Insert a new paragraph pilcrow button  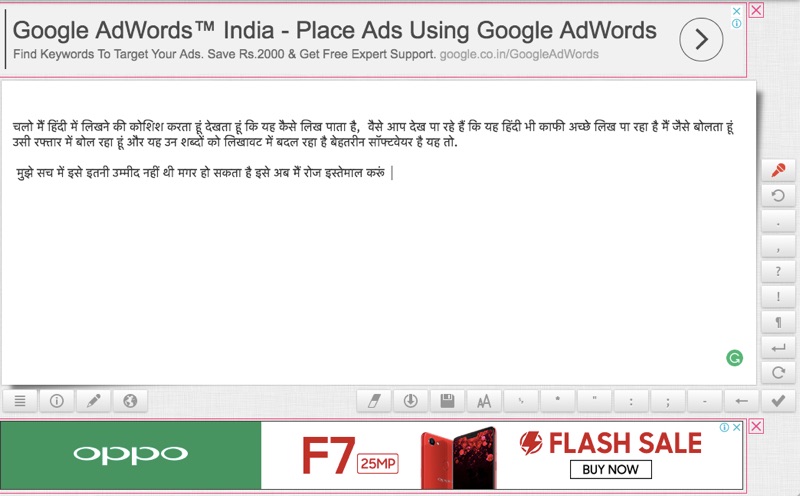[778, 322]
